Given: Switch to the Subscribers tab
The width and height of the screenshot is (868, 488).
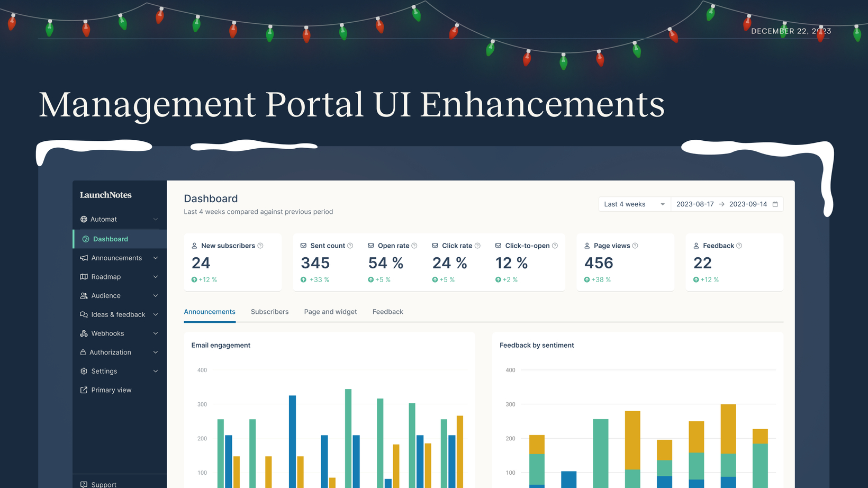Looking at the screenshot, I should [270, 312].
